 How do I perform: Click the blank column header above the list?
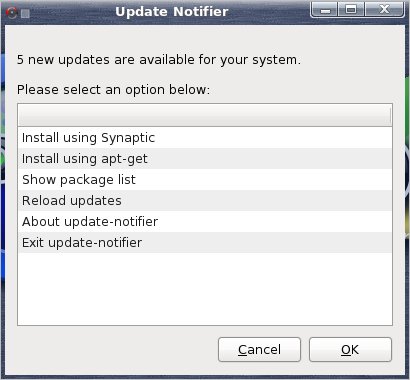204,115
